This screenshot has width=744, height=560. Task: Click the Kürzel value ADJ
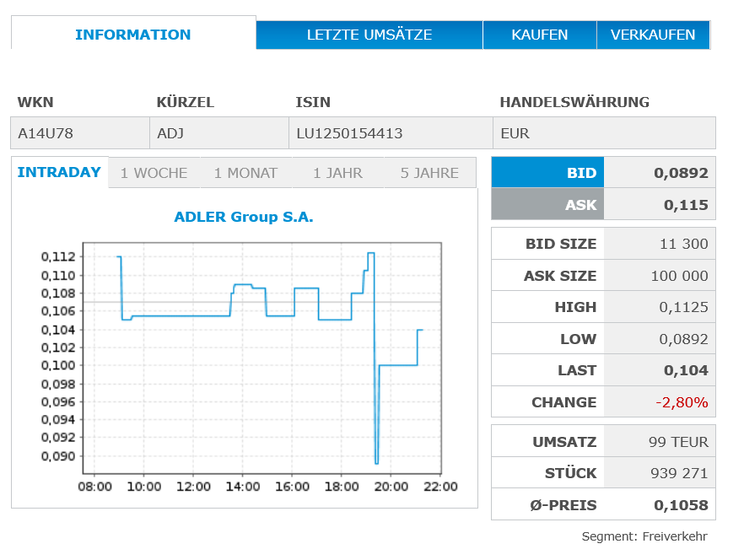[x=170, y=133]
